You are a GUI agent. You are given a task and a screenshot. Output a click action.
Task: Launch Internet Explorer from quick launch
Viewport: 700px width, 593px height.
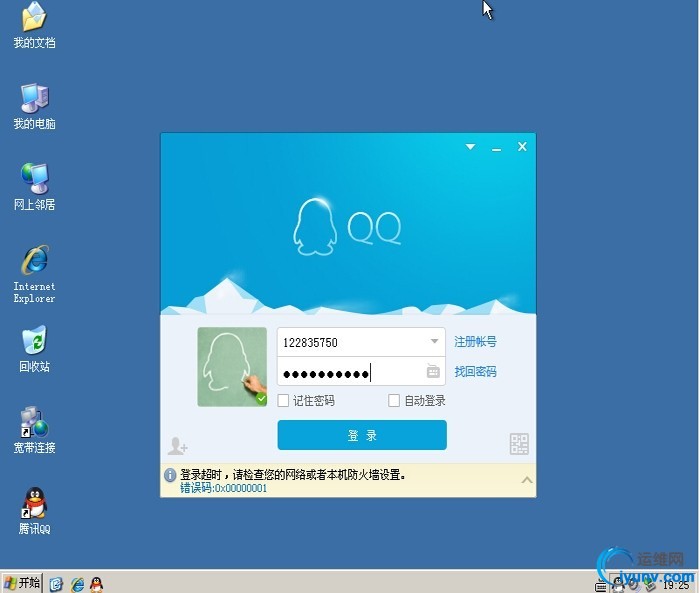coord(77,584)
